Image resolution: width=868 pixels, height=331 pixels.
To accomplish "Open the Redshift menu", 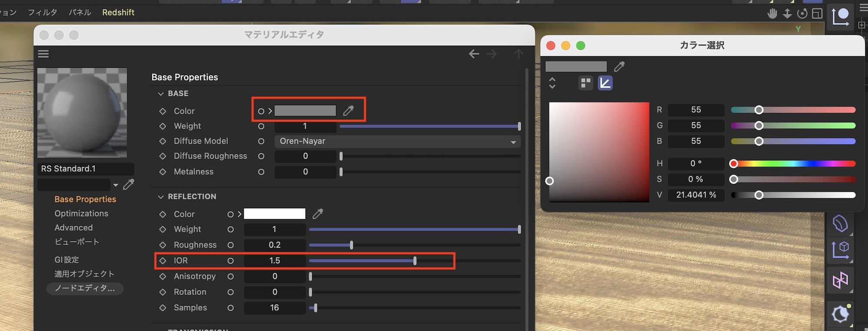I will 118,13.
